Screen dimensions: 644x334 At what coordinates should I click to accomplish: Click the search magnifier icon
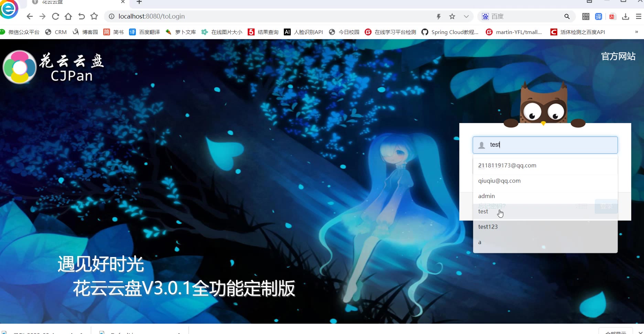coord(567,16)
